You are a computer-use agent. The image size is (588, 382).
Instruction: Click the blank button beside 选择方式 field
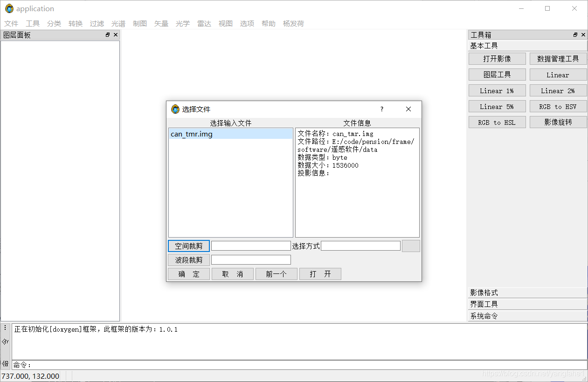[x=411, y=246]
